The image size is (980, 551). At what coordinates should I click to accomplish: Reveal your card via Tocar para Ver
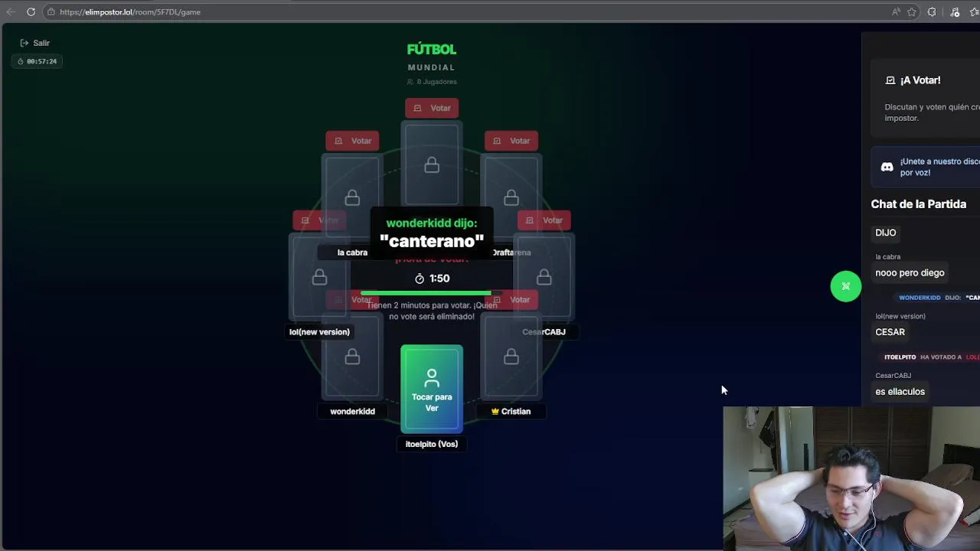coord(432,389)
